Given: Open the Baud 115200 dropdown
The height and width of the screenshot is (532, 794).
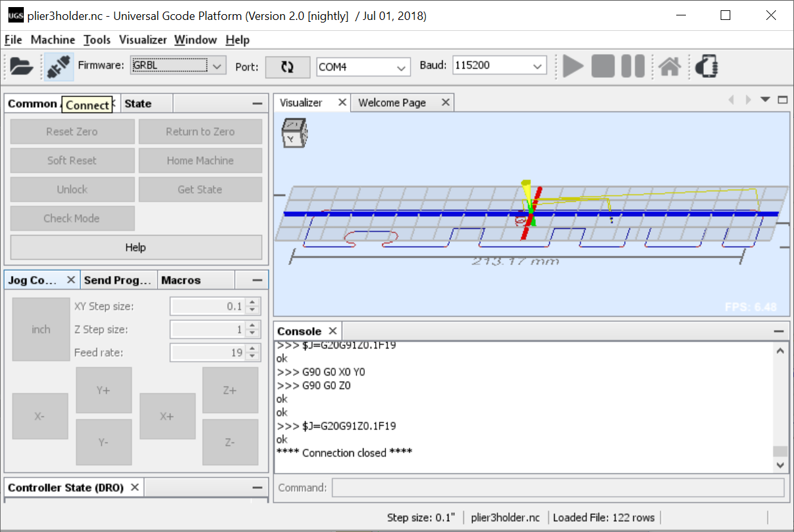Looking at the screenshot, I should (538, 66).
